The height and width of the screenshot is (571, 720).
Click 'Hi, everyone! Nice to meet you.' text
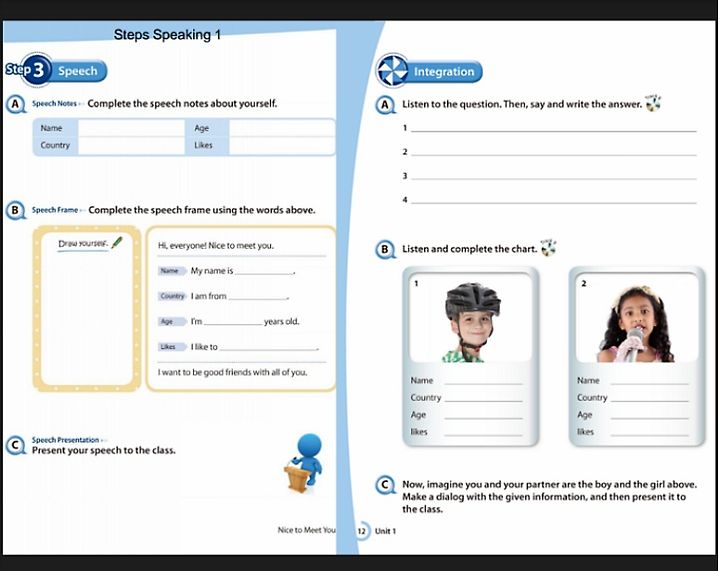215,246
